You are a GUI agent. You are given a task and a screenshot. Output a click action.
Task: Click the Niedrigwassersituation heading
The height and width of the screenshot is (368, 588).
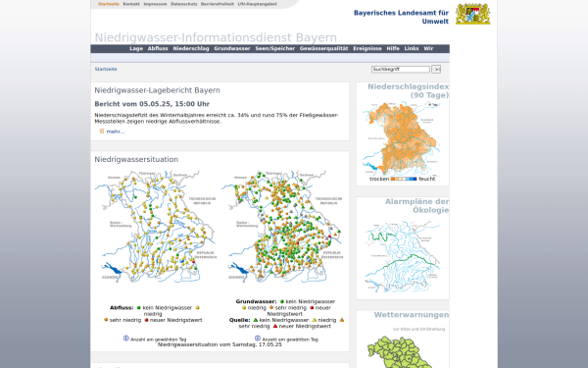click(136, 160)
